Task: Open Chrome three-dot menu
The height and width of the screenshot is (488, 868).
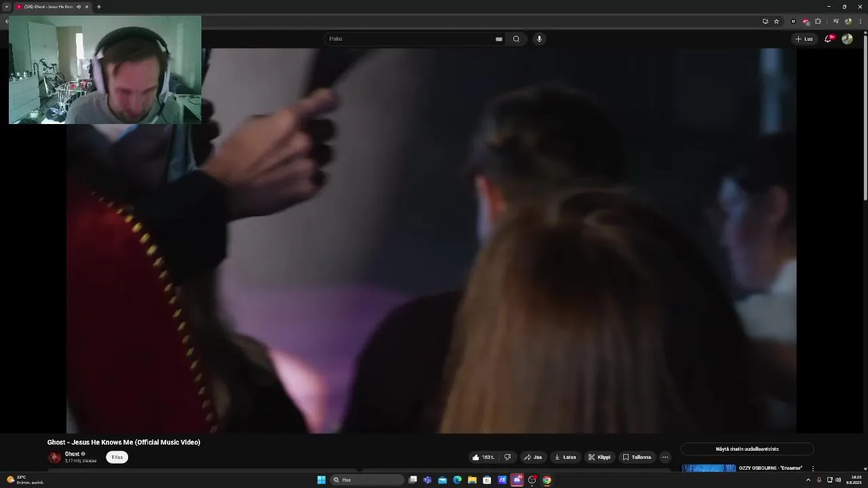Action: [860, 21]
